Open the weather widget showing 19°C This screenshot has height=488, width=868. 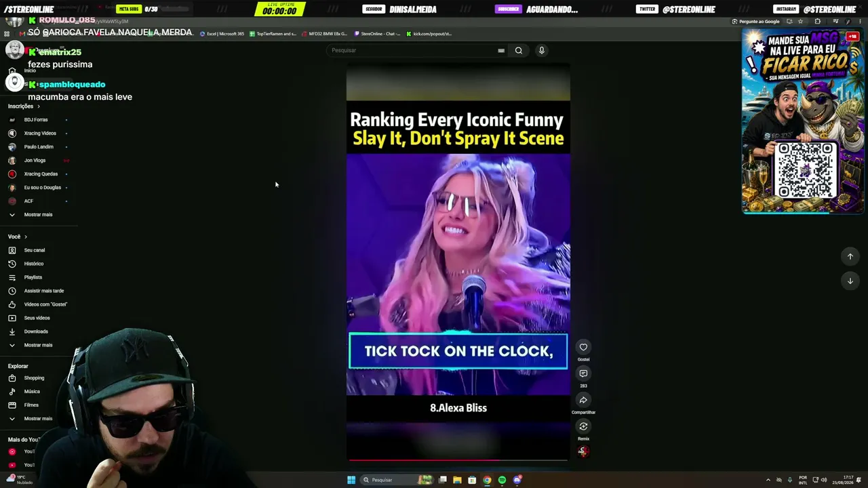[x=19, y=480]
